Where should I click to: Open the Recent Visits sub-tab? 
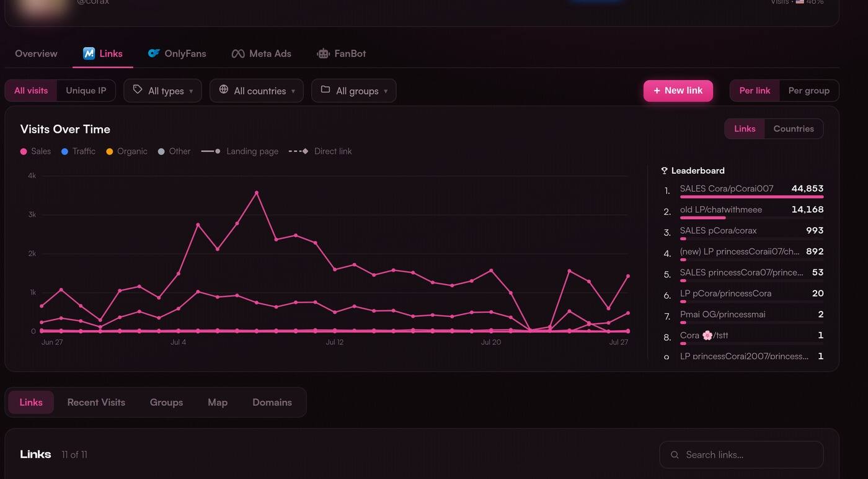(x=96, y=402)
